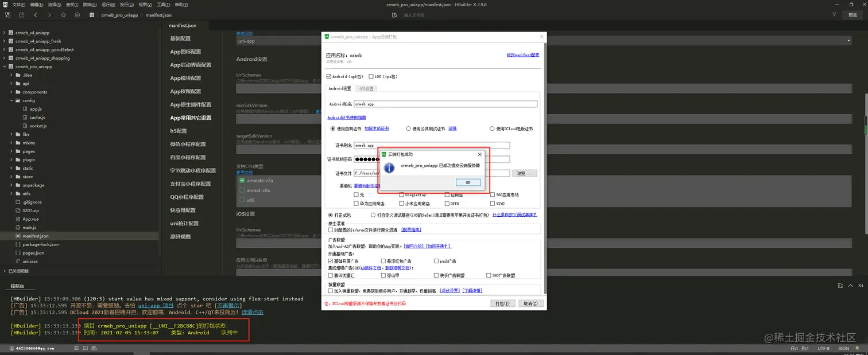Image resolution: width=868 pixels, height=355 pixels.
Task: Click the 证书别名 input field
Action: click(x=432, y=146)
